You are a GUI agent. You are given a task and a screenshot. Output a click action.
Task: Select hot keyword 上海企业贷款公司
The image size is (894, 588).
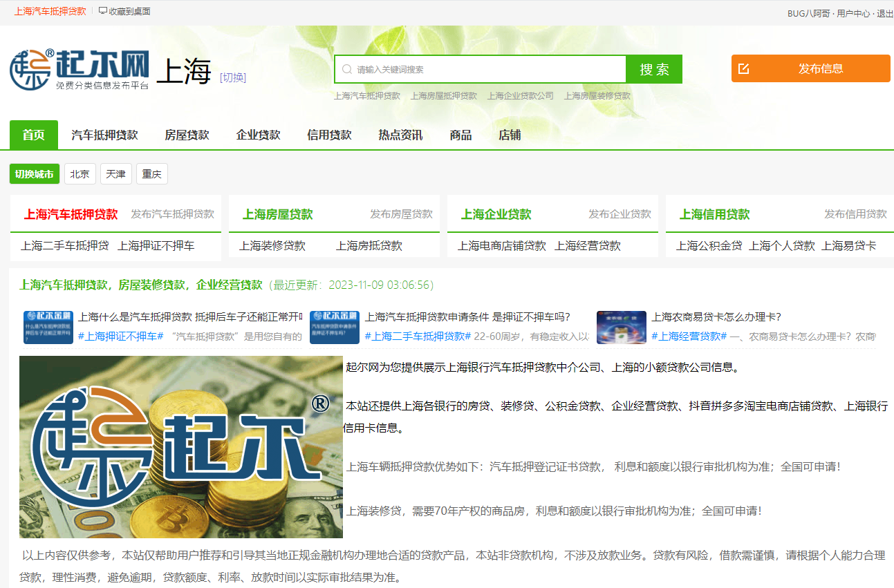tap(521, 96)
